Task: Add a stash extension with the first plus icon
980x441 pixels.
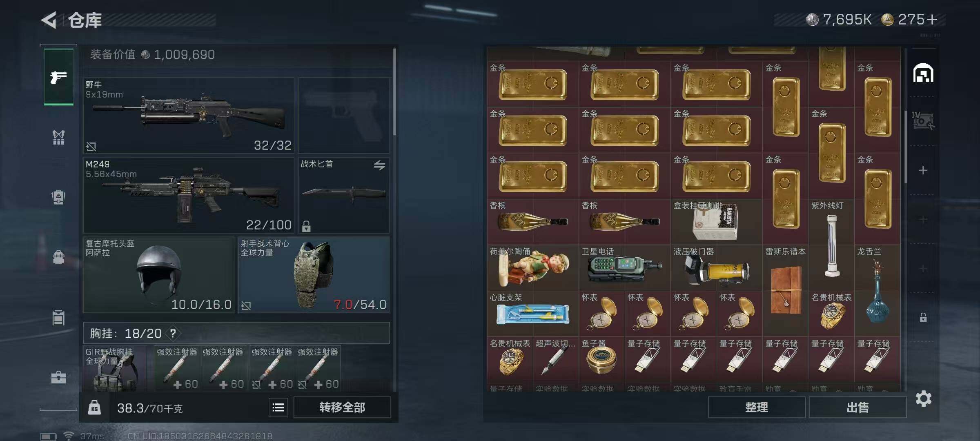Action: click(923, 170)
